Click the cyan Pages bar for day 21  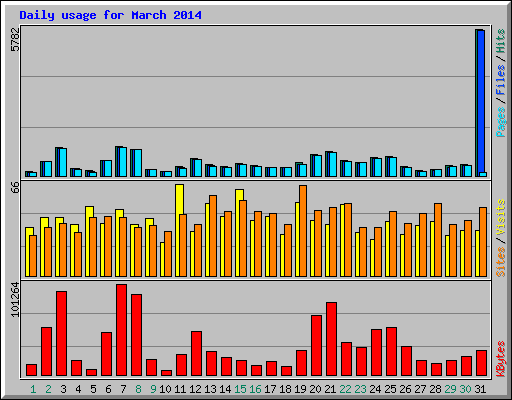coord(333,164)
